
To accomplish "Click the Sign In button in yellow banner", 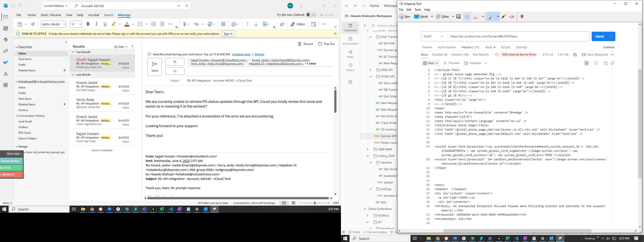I will tap(228, 34).
